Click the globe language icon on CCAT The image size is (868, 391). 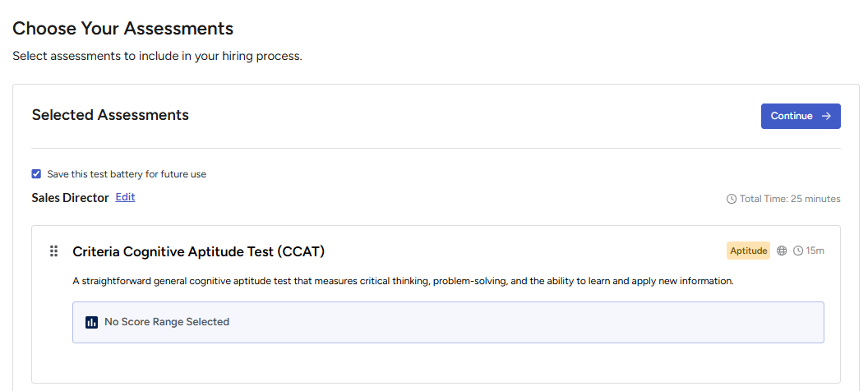click(x=782, y=251)
